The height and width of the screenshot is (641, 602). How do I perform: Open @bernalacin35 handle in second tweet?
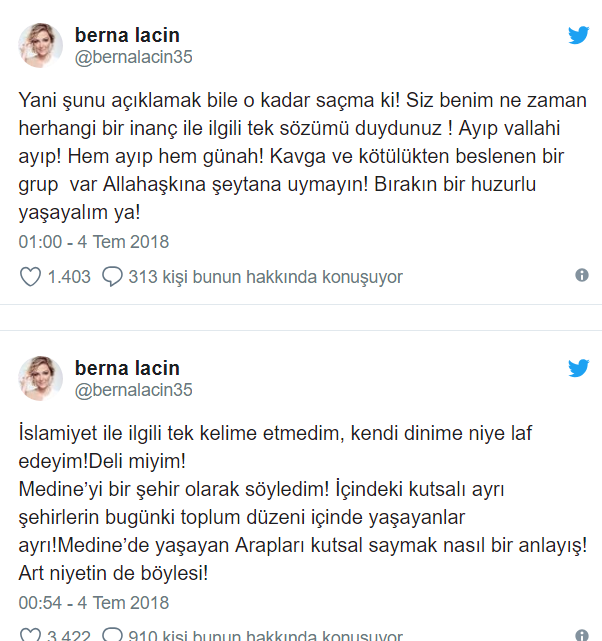click(133, 390)
